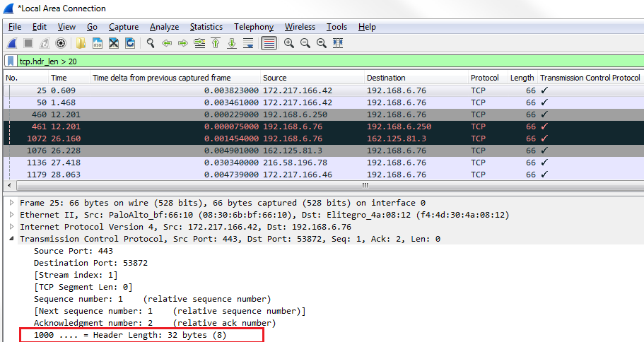Go to the first packet arrow icon

[216, 43]
